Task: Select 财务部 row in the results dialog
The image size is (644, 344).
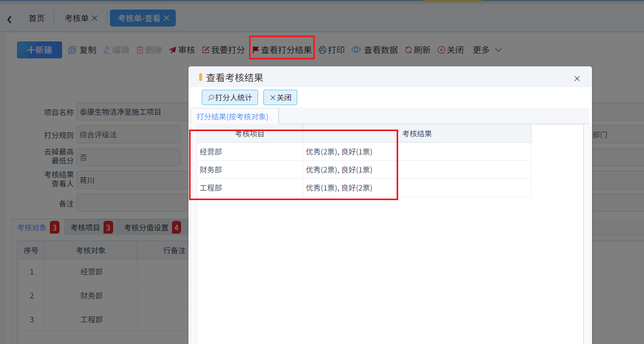Action: [364, 170]
